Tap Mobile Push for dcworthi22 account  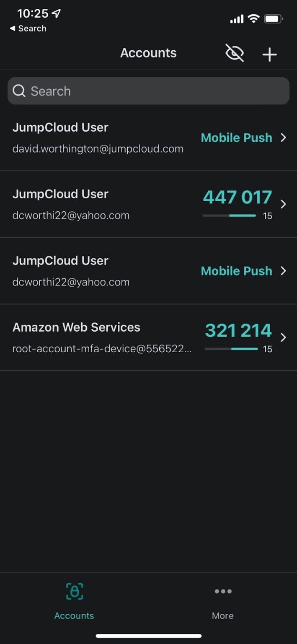pyautogui.click(x=236, y=271)
